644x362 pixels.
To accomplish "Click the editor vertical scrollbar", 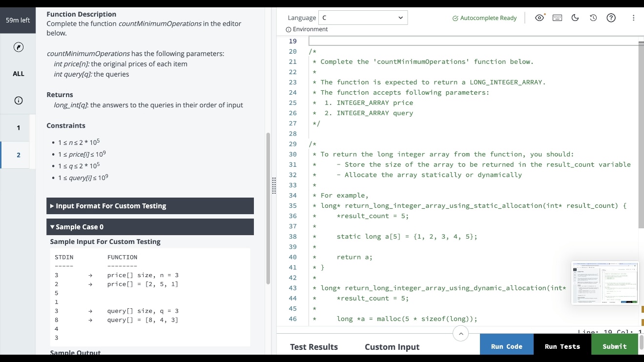I will (641, 134).
